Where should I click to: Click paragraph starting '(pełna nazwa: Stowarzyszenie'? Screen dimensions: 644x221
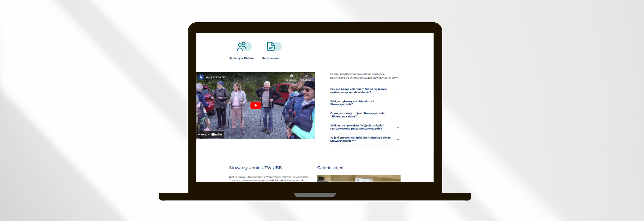(x=269, y=179)
